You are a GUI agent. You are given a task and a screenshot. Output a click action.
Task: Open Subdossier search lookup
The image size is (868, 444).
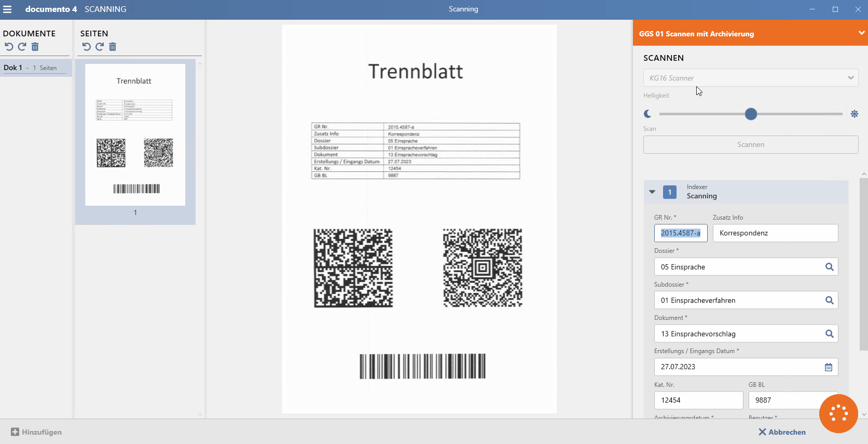[x=829, y=300]
